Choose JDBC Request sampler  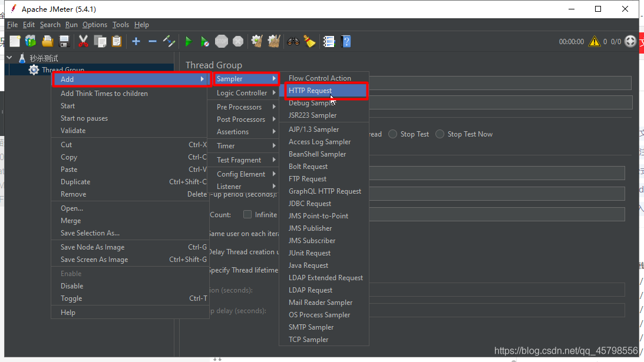[324, 204]
